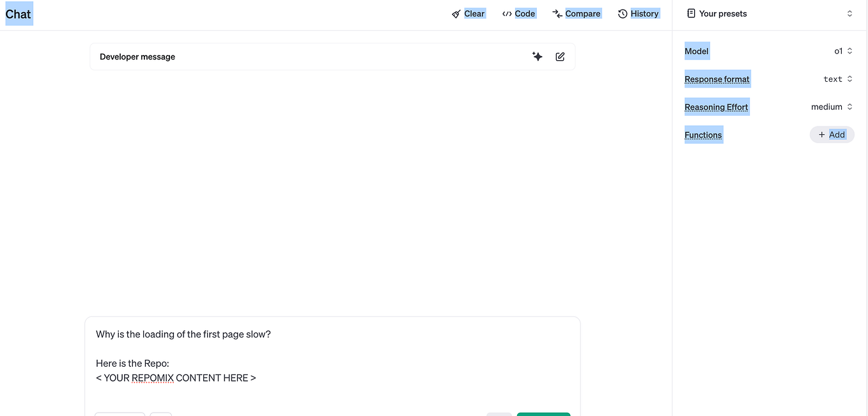Screen dimensions: 868x416
Task: Open the Code view
Action: pos(518,13)
